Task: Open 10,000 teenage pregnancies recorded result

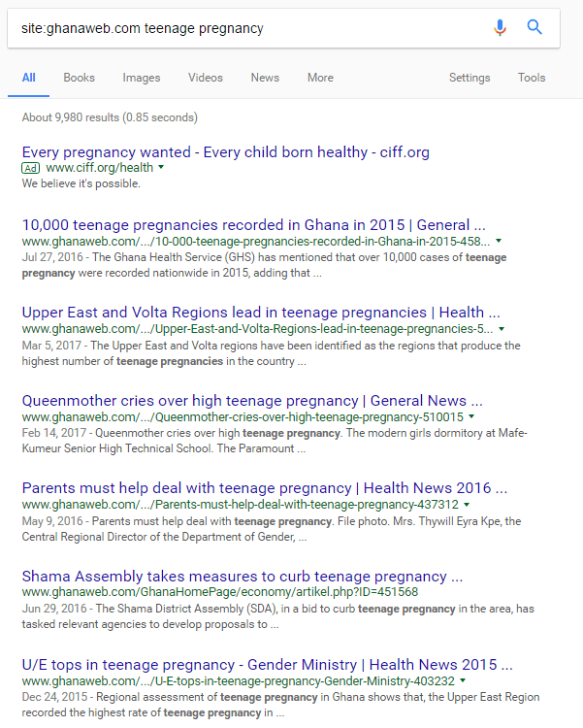Action: (253, 224)
